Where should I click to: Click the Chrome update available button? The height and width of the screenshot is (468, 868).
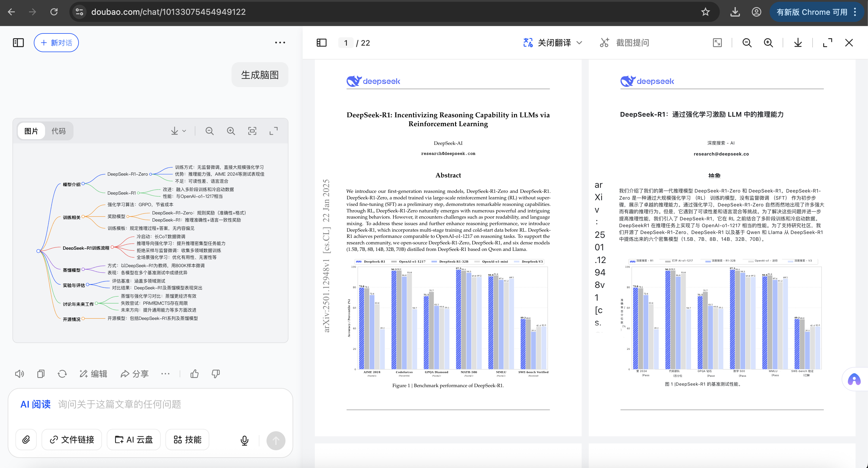[x=812, y=12]
